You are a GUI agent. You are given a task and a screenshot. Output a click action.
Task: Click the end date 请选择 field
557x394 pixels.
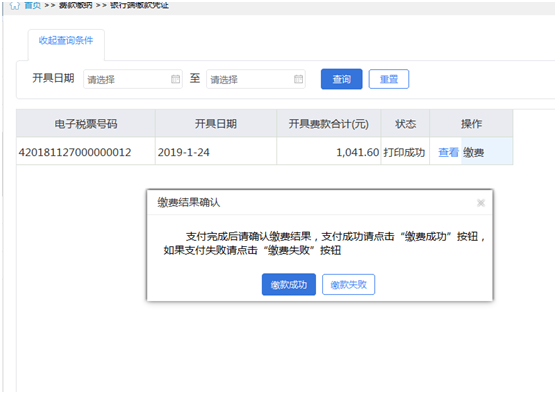click(x=256, y=79)
